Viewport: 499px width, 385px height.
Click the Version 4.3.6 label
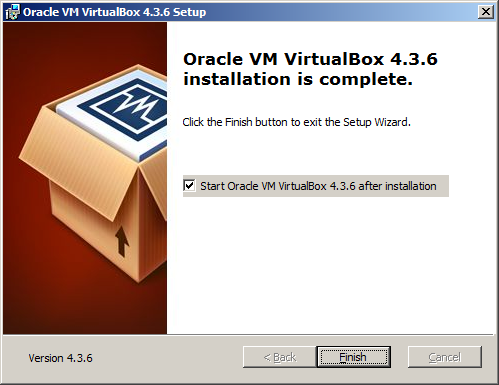60,358
